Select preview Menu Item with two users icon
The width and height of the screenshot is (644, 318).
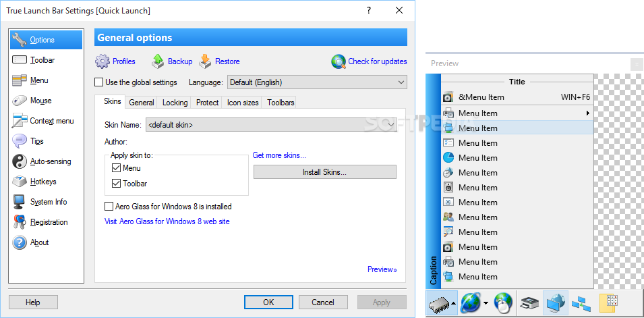(517, 217)
